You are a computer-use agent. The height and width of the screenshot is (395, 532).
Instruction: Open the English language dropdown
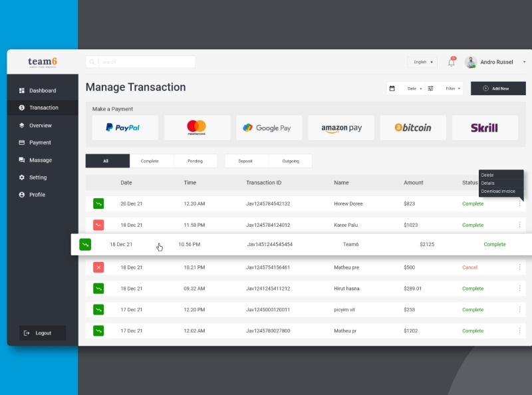421,61
